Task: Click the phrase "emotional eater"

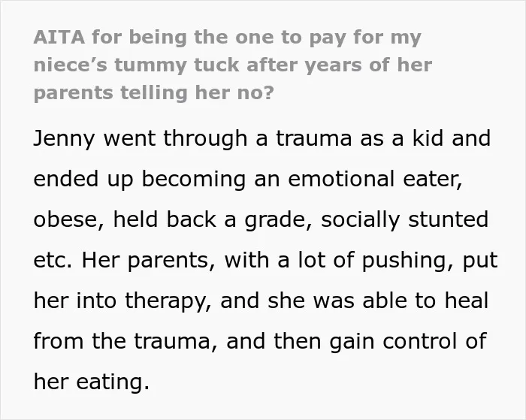Action: pyautogui.click(x=375, y=179)
